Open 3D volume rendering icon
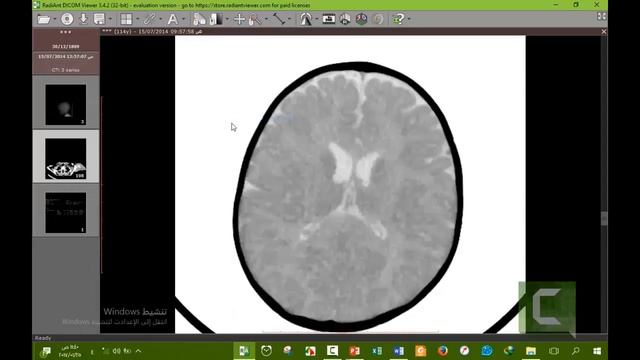 [361, 19]
